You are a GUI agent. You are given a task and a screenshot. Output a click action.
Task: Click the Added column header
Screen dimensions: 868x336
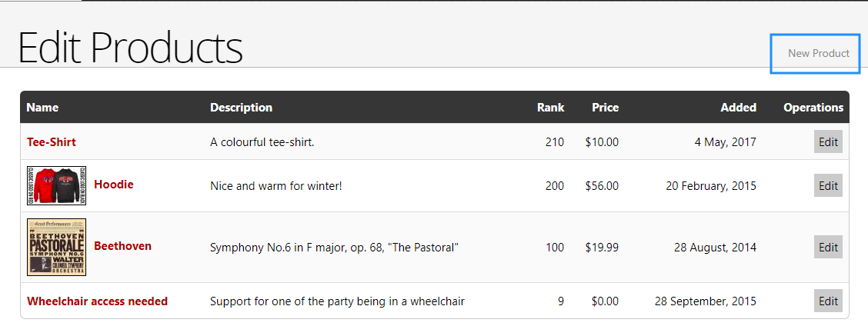[738, 108]
